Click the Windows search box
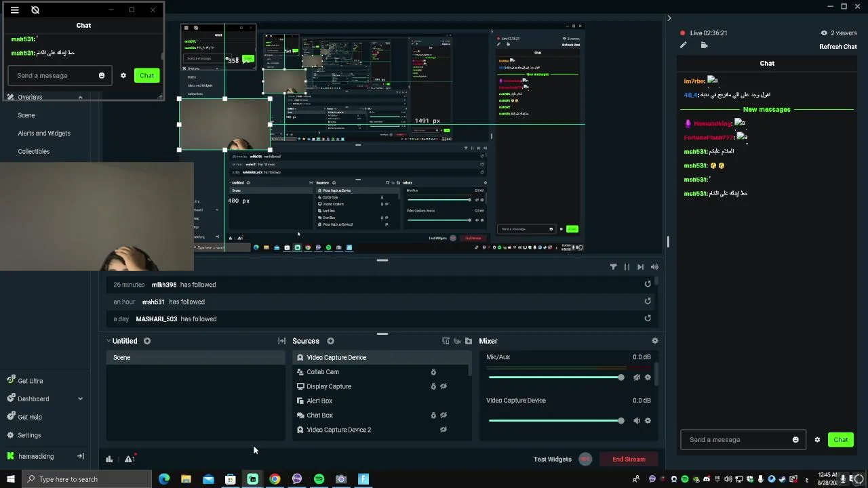This screenshot has height=488, width=868. tap(87, 479)
